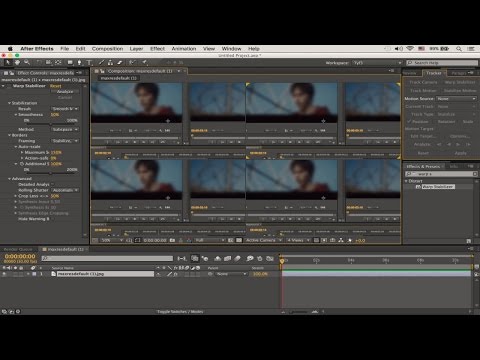480x360 pixels.
Task: Toggle the Additional Scale stopwatch
Action: (x=22, y=164)
